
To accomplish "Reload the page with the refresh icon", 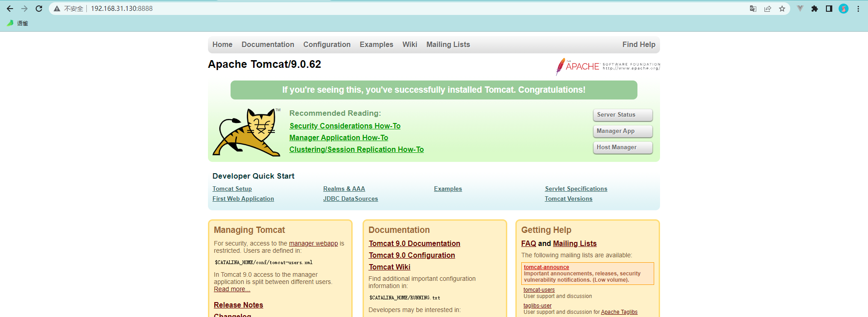I will (39, 9).
